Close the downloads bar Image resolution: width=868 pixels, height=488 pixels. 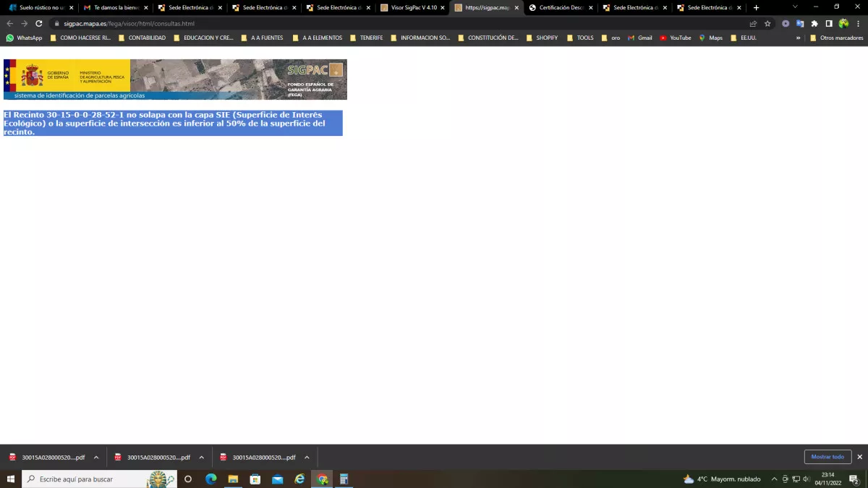point(859,457)
